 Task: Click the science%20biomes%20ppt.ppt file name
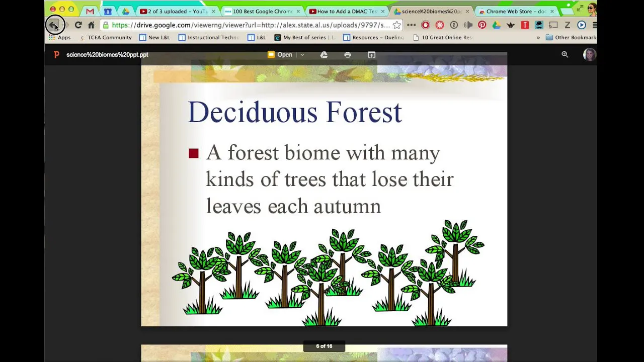click(107, 55)
